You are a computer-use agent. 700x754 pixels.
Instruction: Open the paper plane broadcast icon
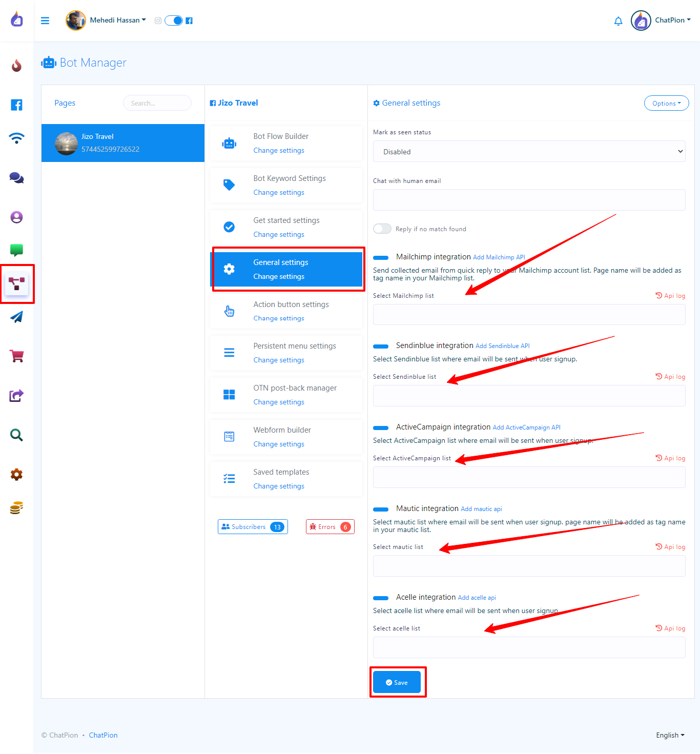[x=16, y=317]
